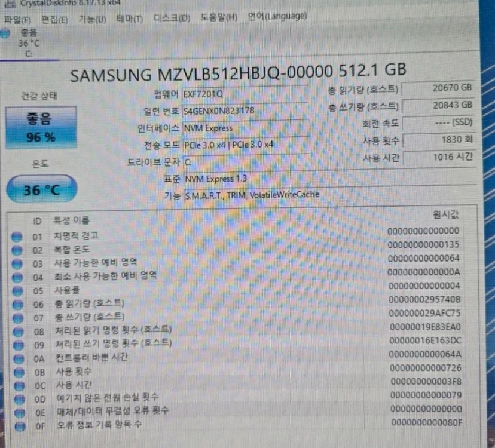The height and width of the screenshot is (448, 495).
Task: Click the total host writes value 20843 GB
Action: (x=438, y=106)
